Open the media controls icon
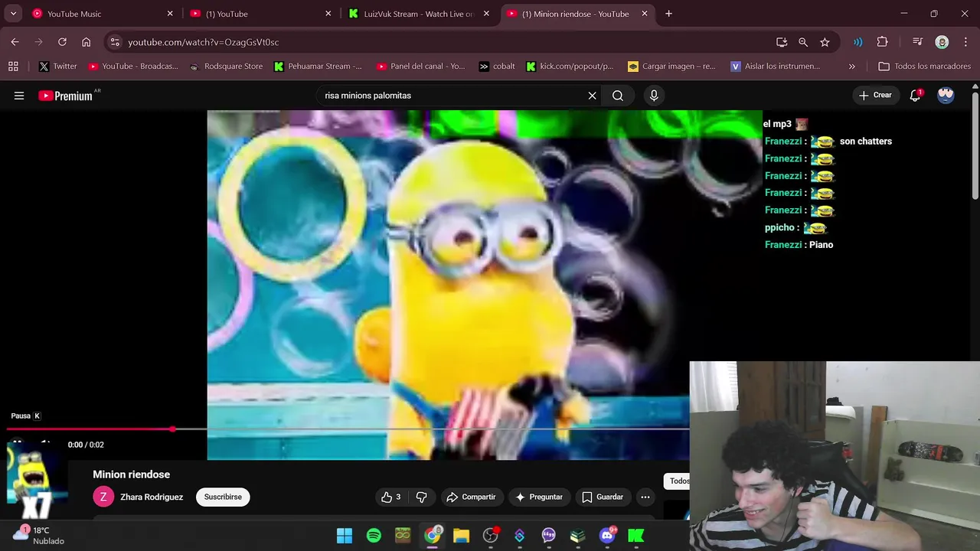980x551 pixels. (x=917, y=42)
